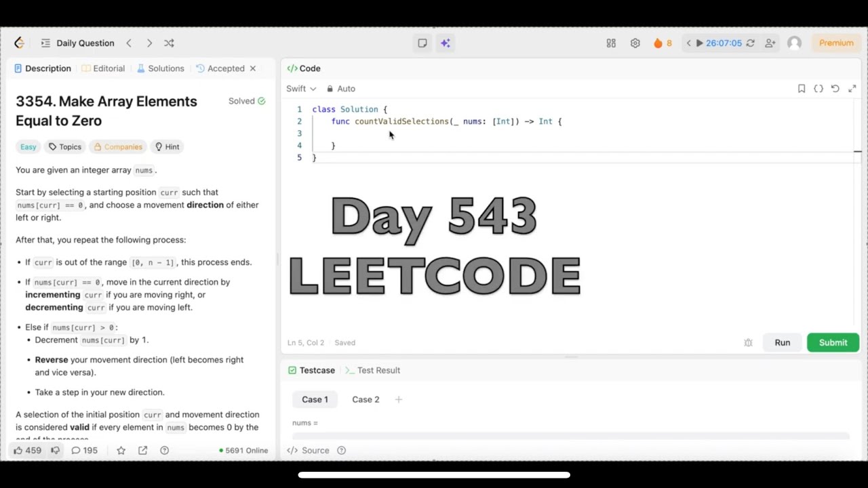The width and height of the screenshot is (868, 488).
Task: Select Case 1
Action: coord(315,399)
